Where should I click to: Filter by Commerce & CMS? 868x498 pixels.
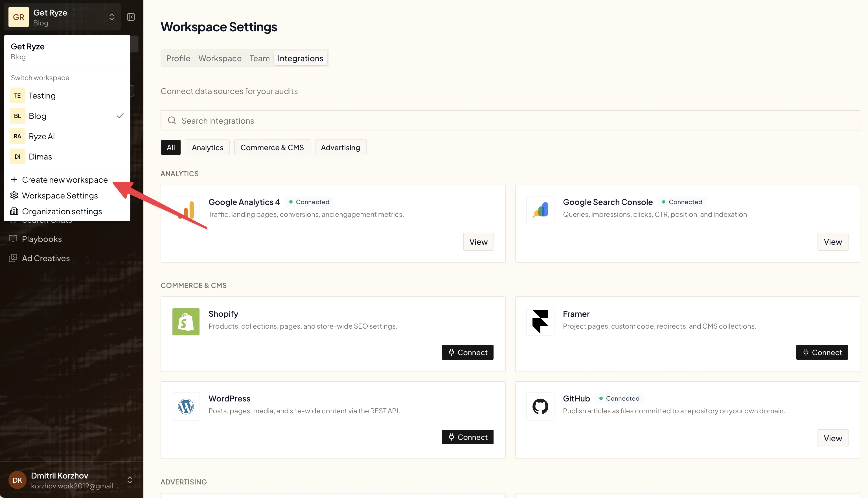272,147
